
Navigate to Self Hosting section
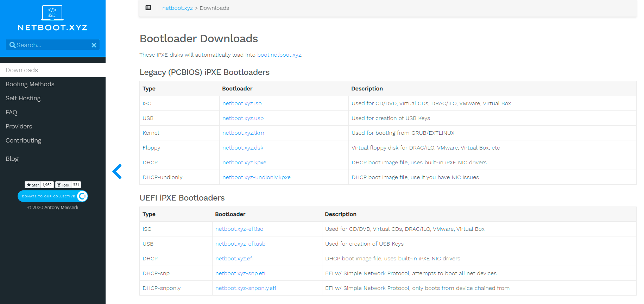tap(53, 98)
